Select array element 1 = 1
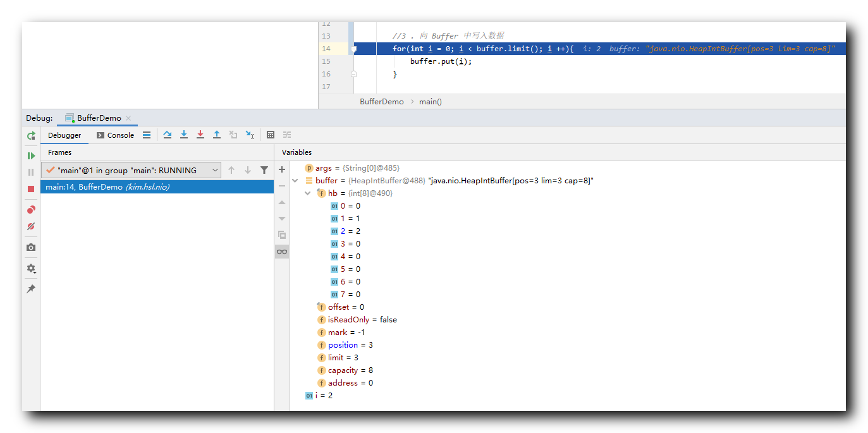The width and height of the screenshot is (868, 433). [568, 219]
